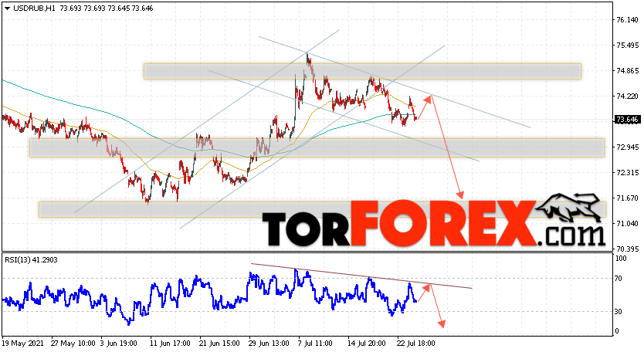Viewport: 644px width, 352px height.
Task: Select the 75.495 price axis label
Action: (x=628, y=46)
